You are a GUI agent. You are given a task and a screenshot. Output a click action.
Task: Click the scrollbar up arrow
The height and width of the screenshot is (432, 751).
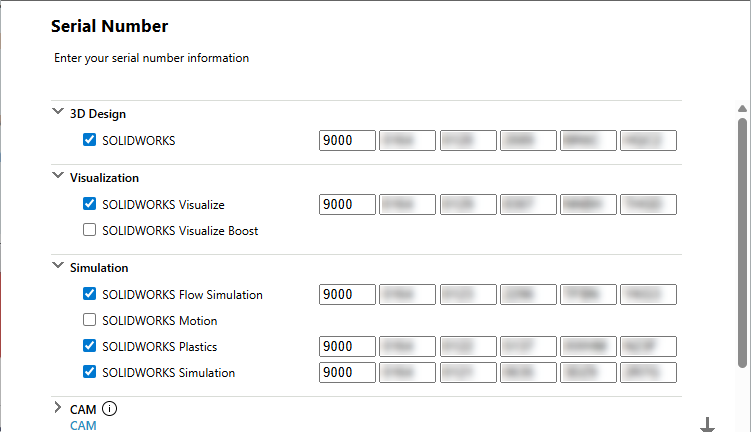click(742, 109)
